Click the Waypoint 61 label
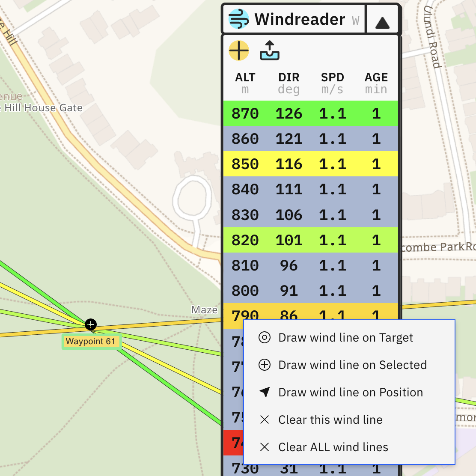 (91, 342)
